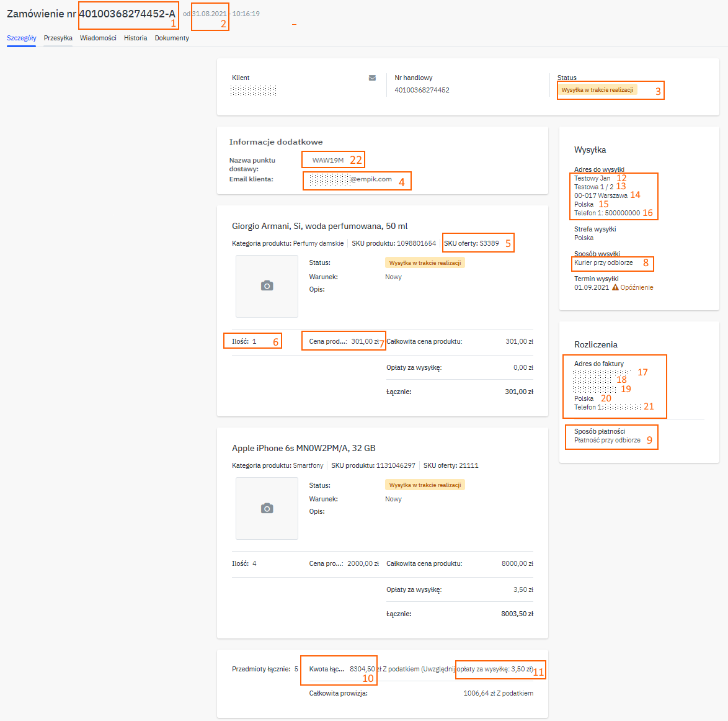Click the status badge of the Giorgio Armani item
The image size is (728, 721).
tap(425, 263)
